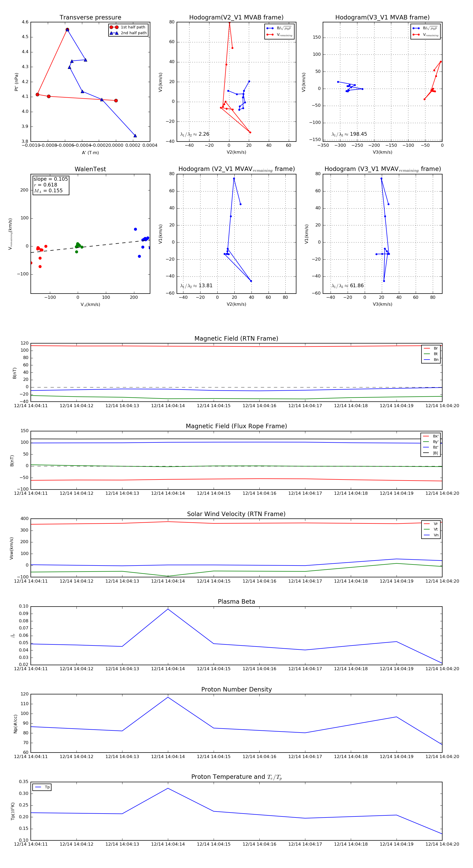Click the 'Tp(10^6K)' y-axis label
The image size is (473, 868).
(x=13, y=811)
